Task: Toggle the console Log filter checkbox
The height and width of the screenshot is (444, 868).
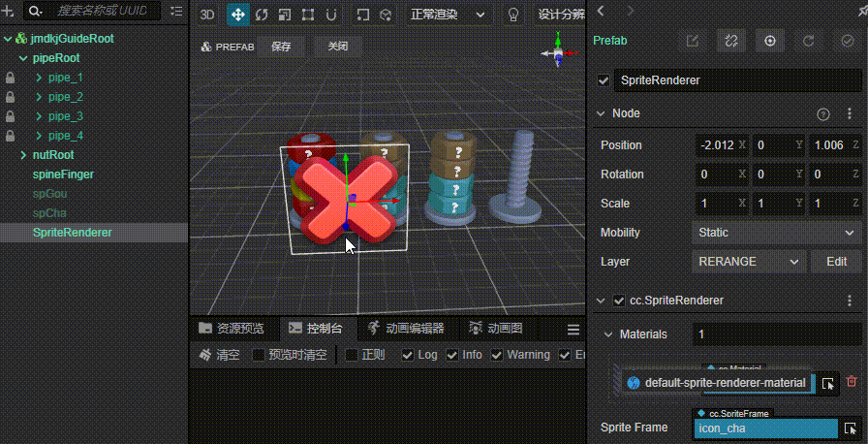Action: point(408,355)
